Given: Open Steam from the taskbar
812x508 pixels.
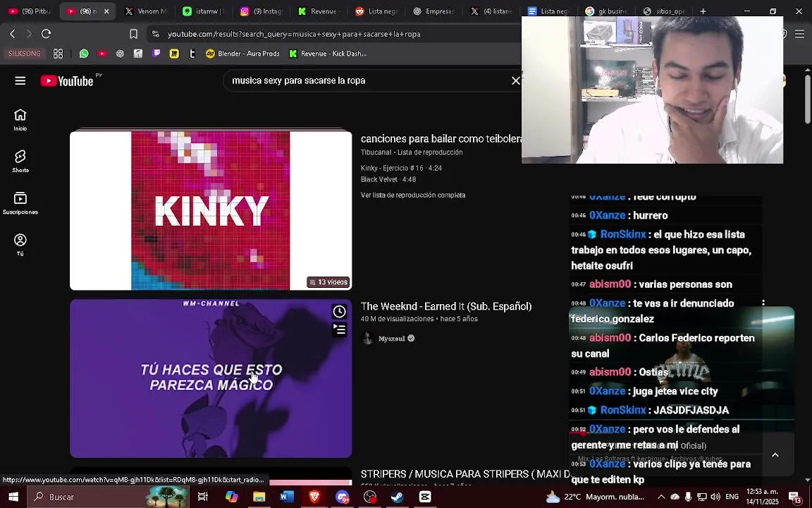Looking at the screenshot, I should (x=398, y=497).
